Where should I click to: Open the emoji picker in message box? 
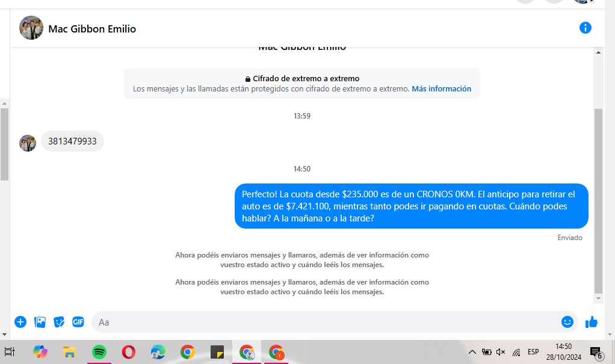click(x=567, y=322)
